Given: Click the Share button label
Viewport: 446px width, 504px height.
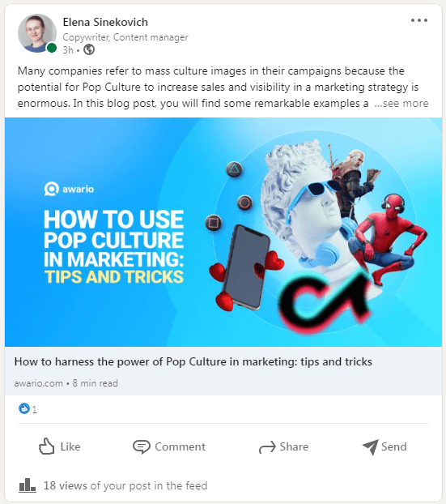Looking at the screenshot, I should point(294,446).
